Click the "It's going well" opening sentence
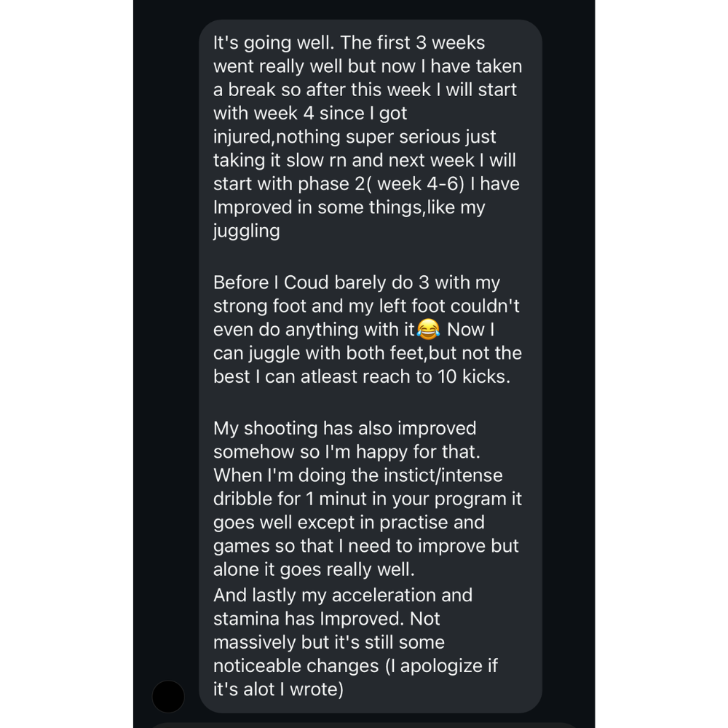This screenshot has width=728, height=728. [274, 43]
